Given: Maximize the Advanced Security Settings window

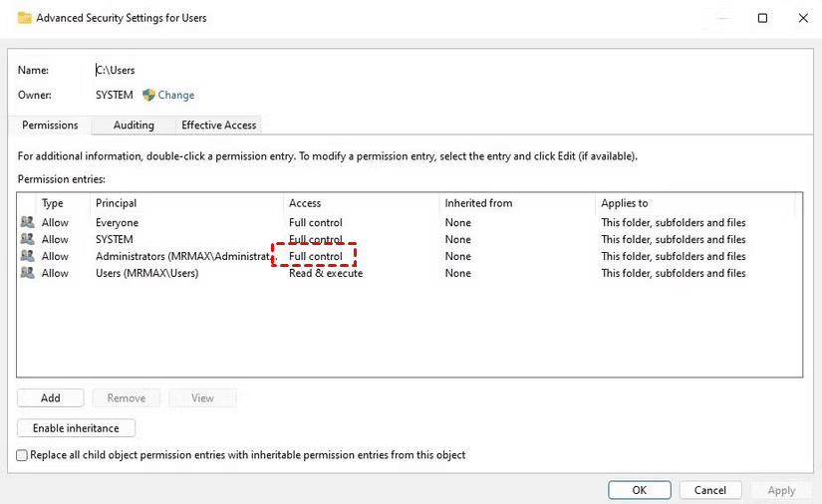Looking at the screenshot, I should (762, 18).
